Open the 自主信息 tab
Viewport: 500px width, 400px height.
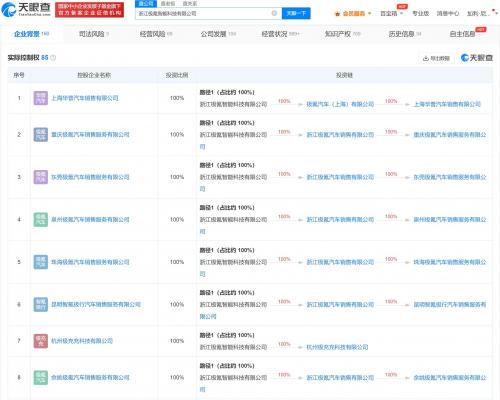click(x=463, y=34)
